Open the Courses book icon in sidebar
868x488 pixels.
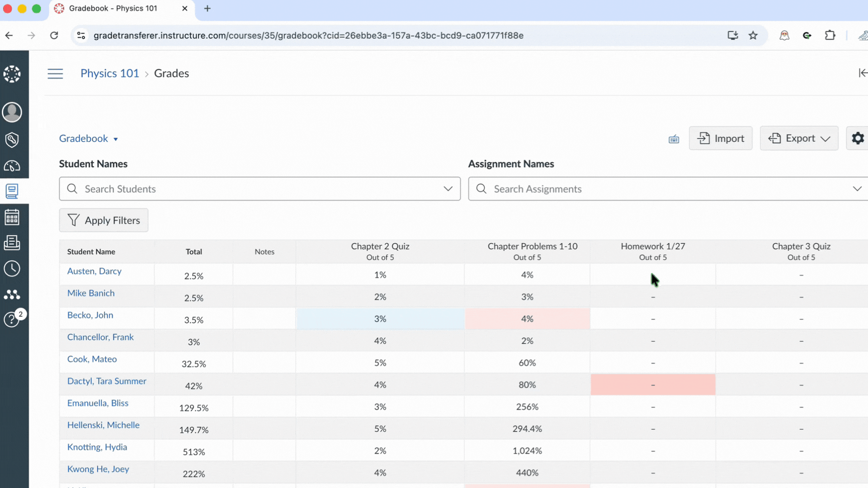[x=12, y=191]
